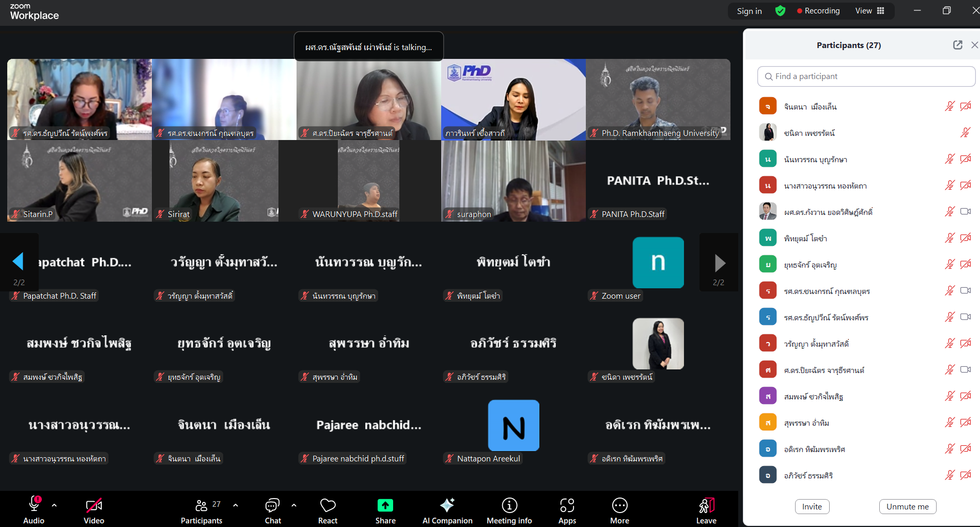Toggle the Participants panel from the toolbar
The height and width of the screenshot is (527, 980).
click(x=201, y=506)
